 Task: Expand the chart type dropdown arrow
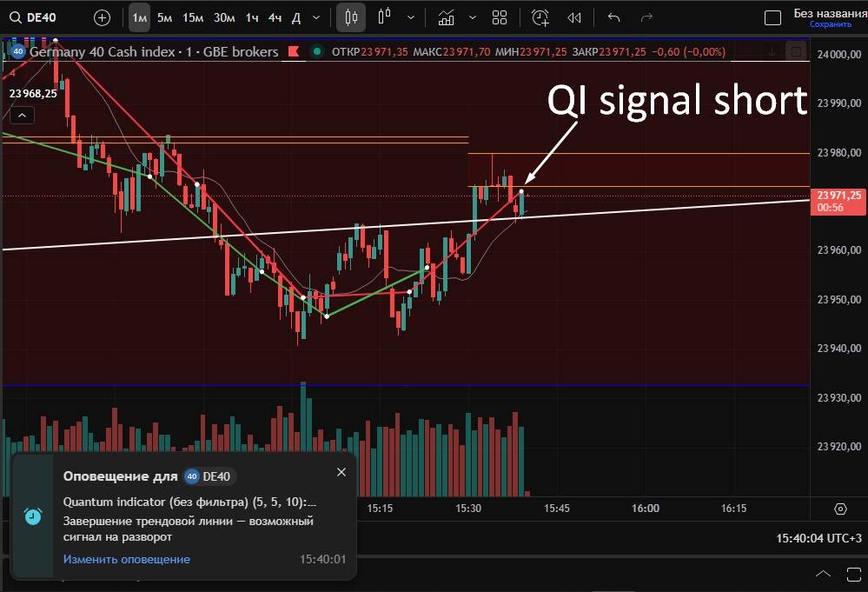[410, 17]
